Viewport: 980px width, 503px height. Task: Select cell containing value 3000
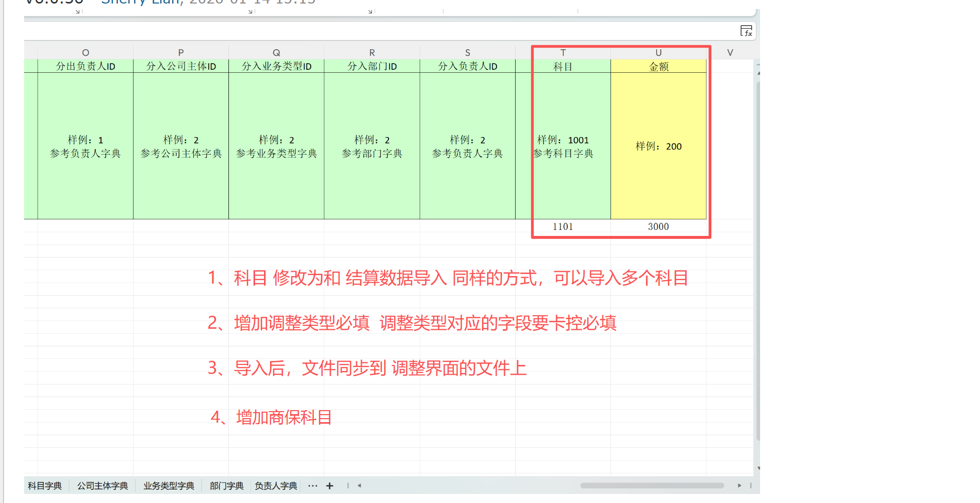pos(658,226)
